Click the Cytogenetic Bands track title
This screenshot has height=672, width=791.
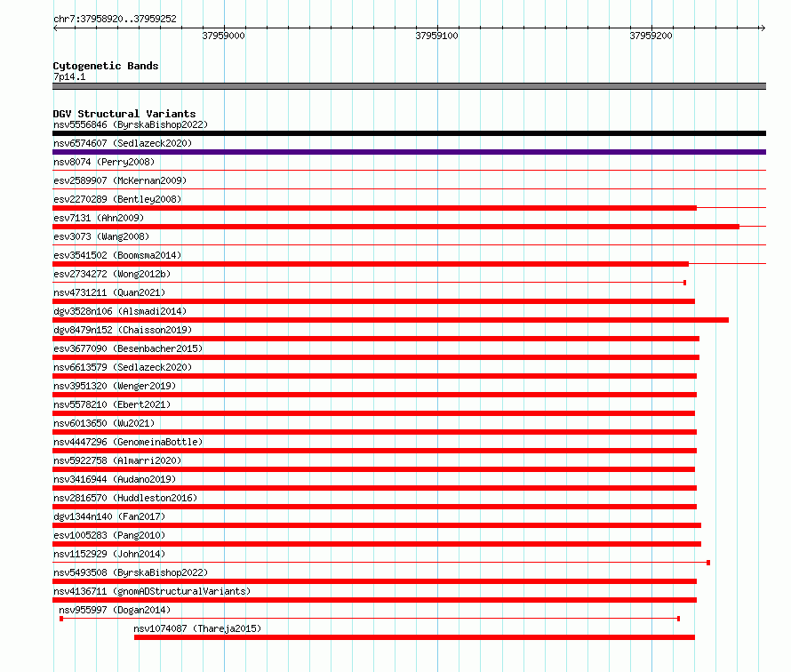pyautogui.click(x=106, y=66)
